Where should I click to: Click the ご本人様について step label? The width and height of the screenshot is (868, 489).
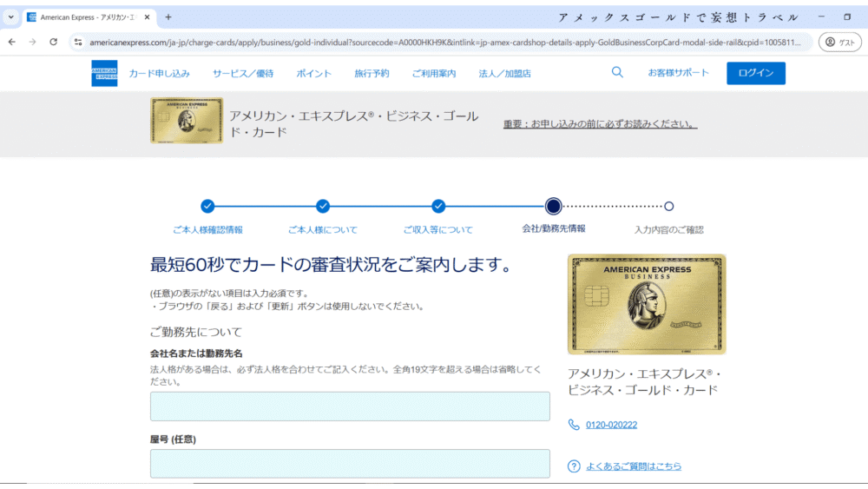click(323, 230)
